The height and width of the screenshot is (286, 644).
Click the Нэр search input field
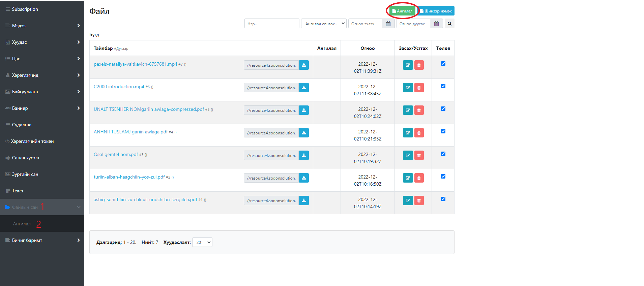coord(271,24)
